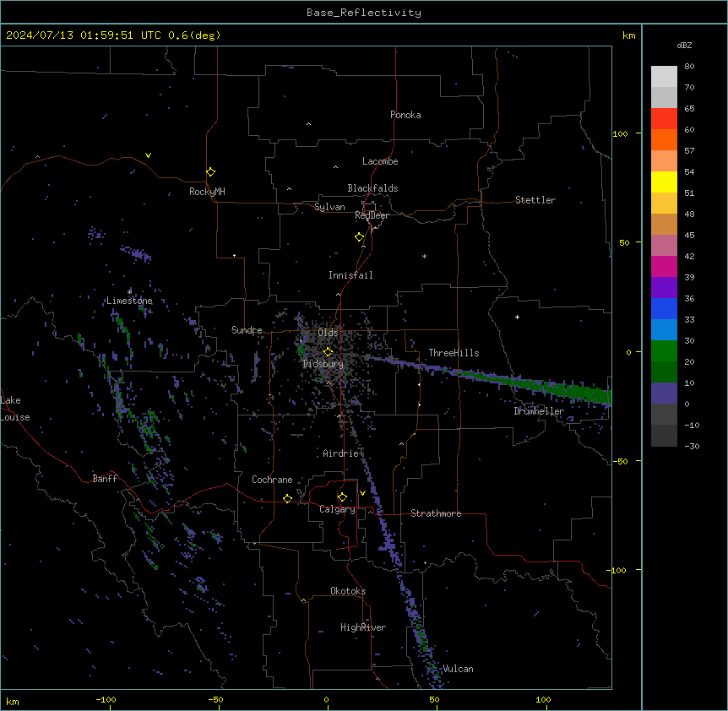728x711 pixels.
Task: Click the -100 tick label on the bottom axis
Action: pyautogui.click(x=106, y=699)
